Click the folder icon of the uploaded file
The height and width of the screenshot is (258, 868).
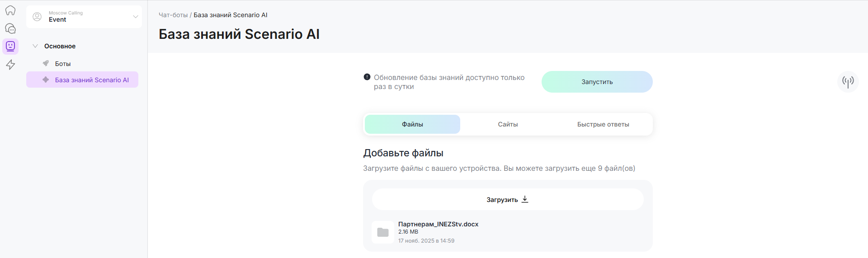pyautogui.click(x=383, y=232)
